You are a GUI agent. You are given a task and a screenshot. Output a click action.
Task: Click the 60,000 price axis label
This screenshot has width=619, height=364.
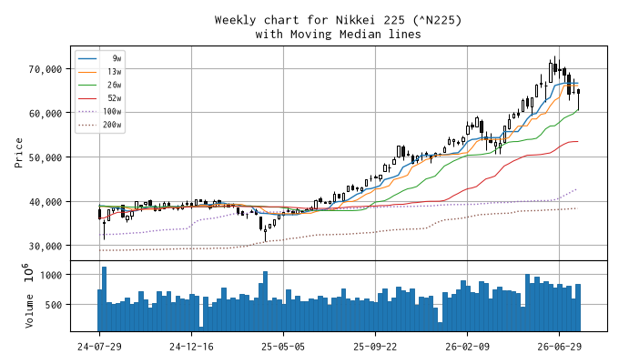click(46, 114)
